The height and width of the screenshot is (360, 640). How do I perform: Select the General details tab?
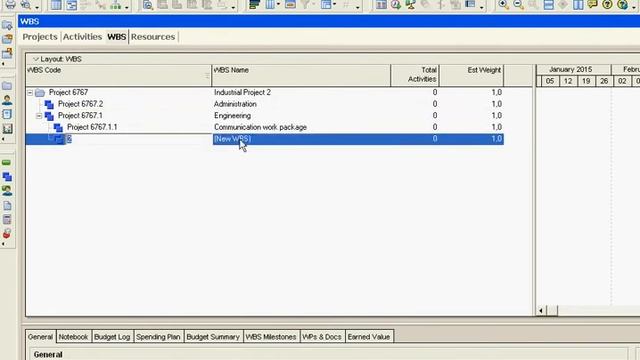(40, 337)
